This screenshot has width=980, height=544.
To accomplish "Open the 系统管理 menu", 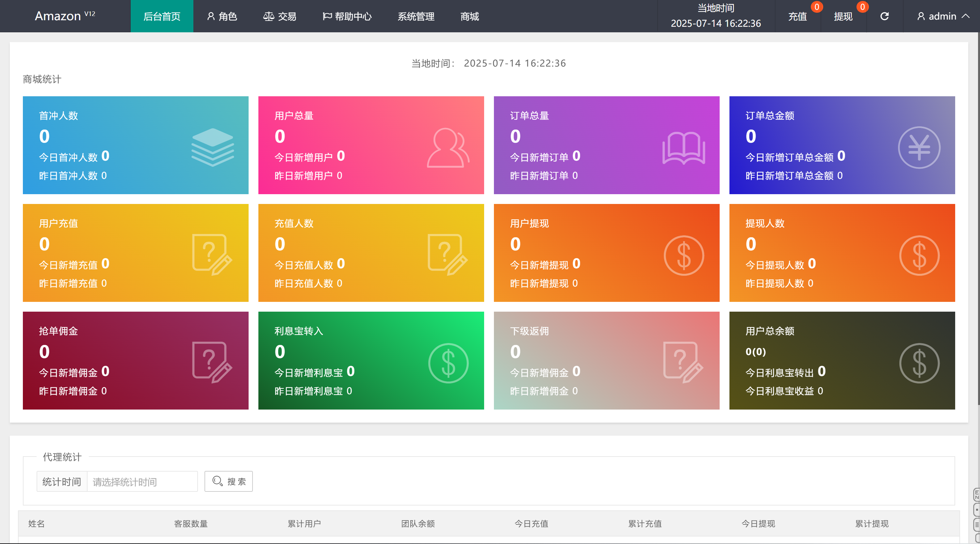I will tap(416, 16).
